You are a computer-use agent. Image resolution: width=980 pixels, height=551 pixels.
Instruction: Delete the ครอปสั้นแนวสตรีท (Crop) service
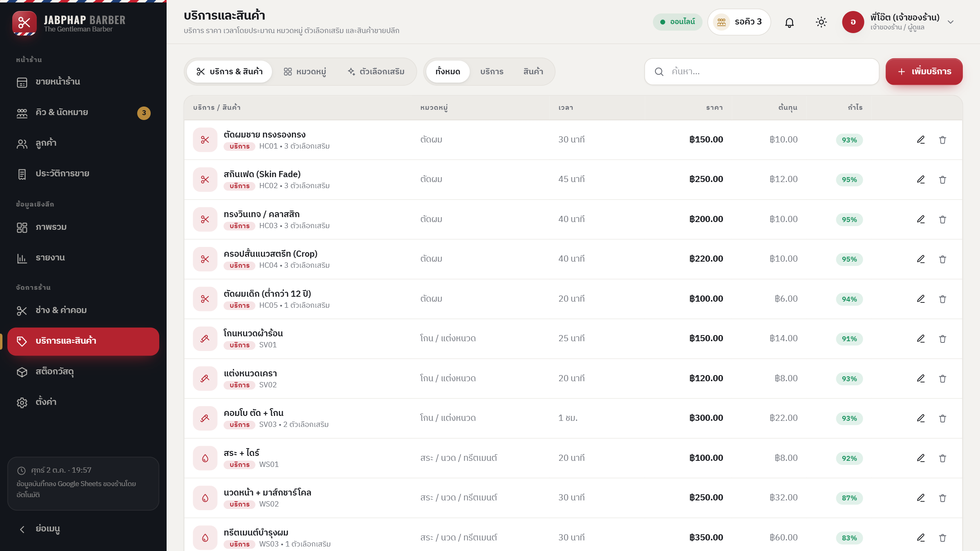point(942,259)
